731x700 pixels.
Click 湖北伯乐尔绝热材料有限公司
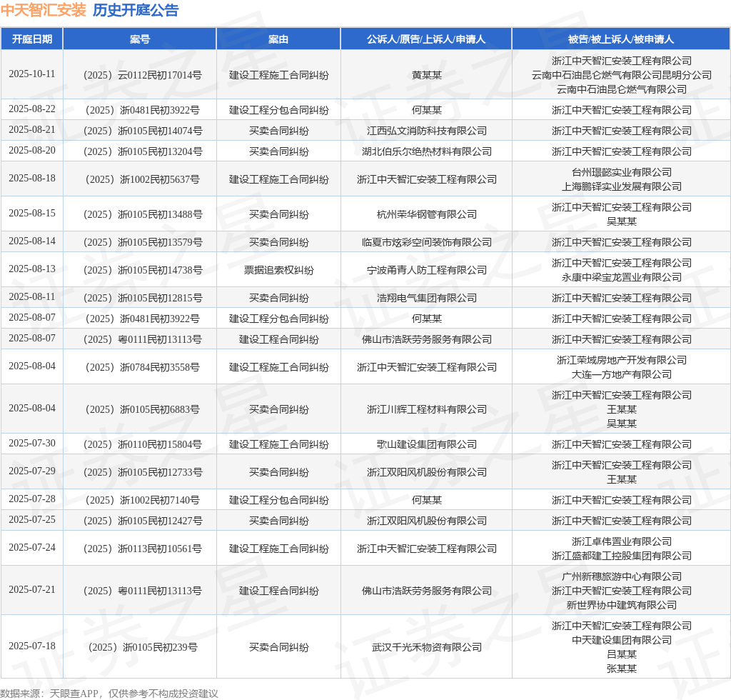[427, 151]
